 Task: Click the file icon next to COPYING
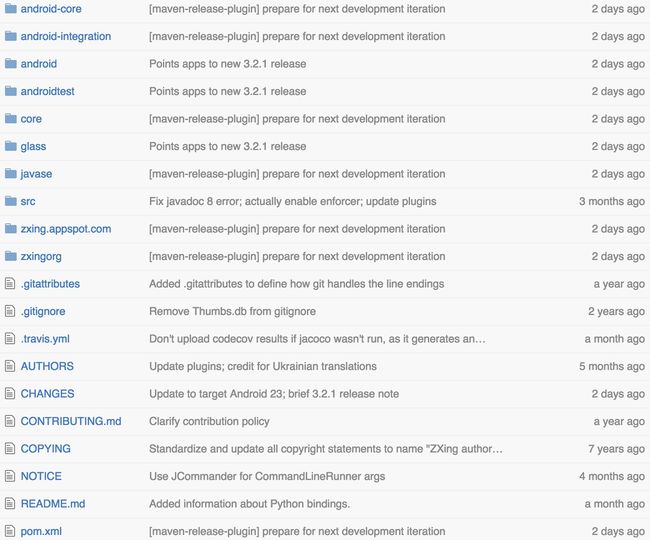(10, 448)
